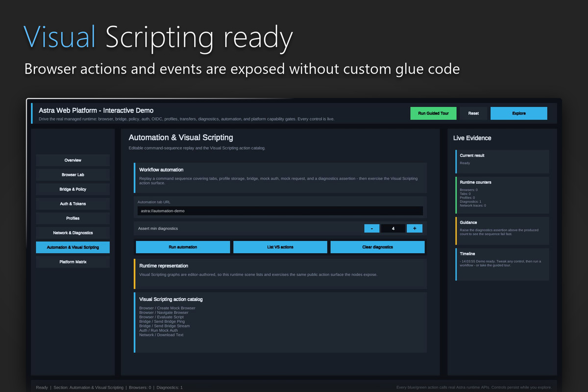588x392 pixels.
Task: Clear diagnostics with the blue button
Action: tap(377, 247)
